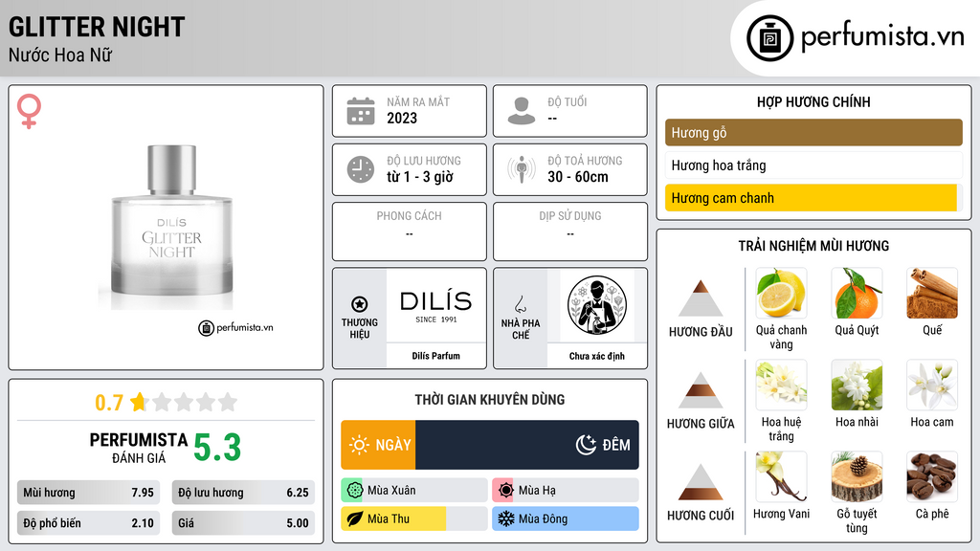Click the Dịp sử dụng card
Viewport: 980px width, 551px height.
[570, 231]
